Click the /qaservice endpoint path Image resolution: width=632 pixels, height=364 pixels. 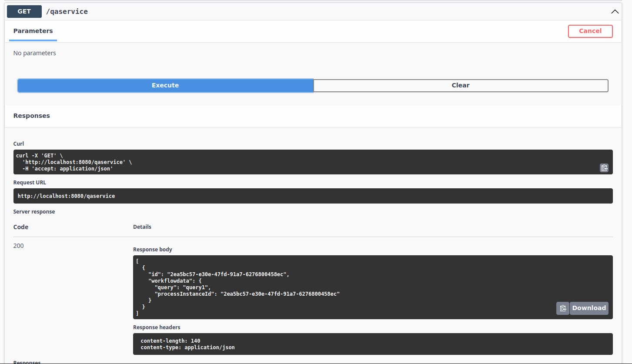pyautogui.click(x=67, y=12)
